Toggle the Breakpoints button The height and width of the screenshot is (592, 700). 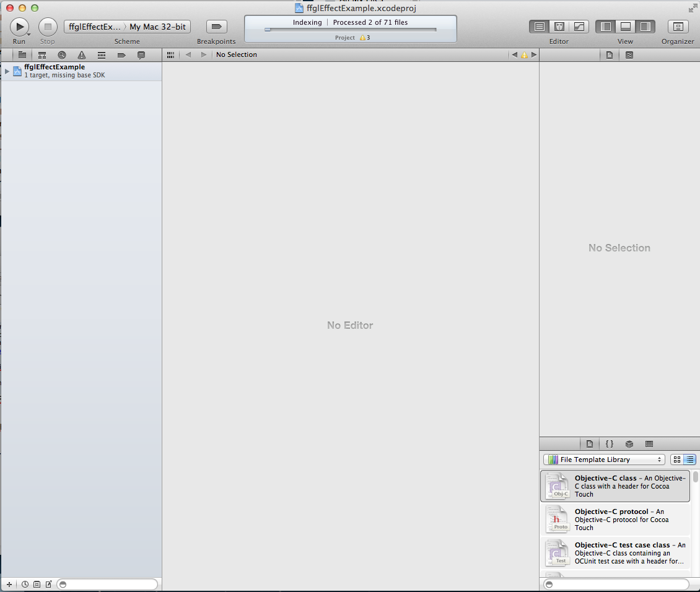point(216,27)
